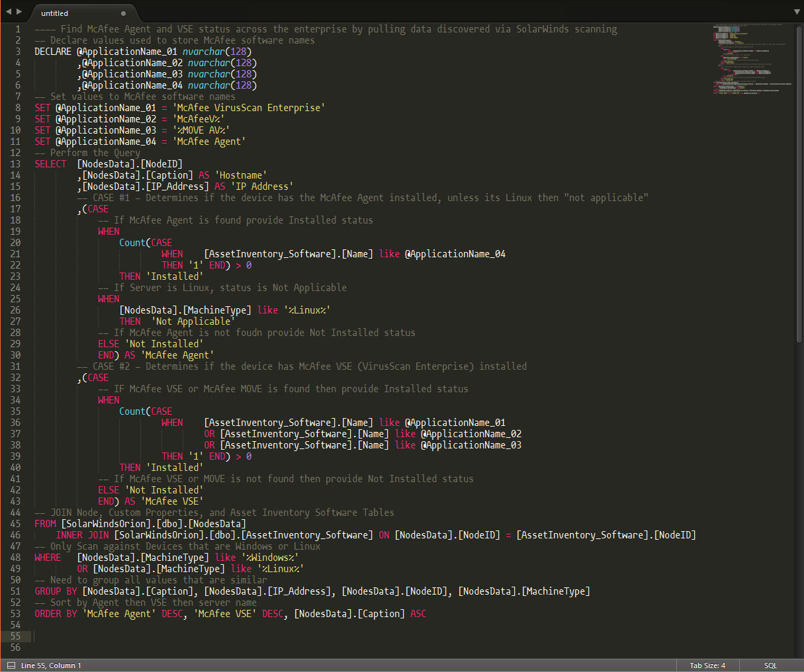
Task: Click '%Linux%' string on line 26
Action: click(307, 310)
